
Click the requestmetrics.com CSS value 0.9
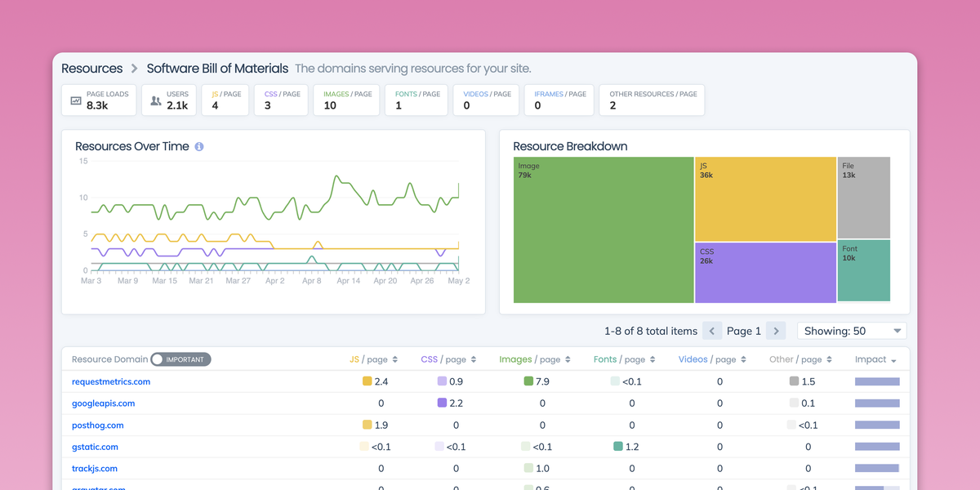[x=456, y=381]
